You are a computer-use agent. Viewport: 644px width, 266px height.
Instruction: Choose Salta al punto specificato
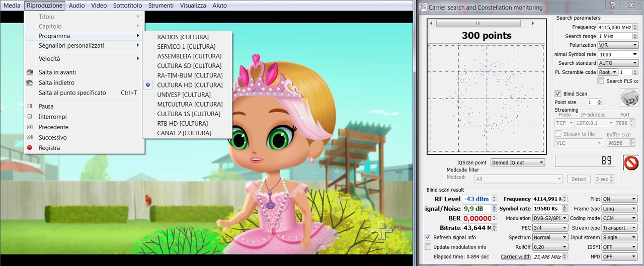point(84,93)
